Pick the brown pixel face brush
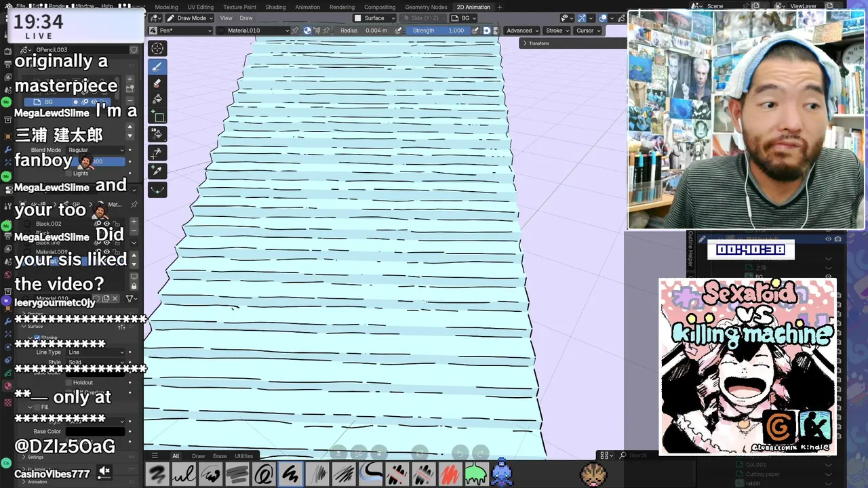The height and width of the screenshot is (488, 868). (593, 474)
